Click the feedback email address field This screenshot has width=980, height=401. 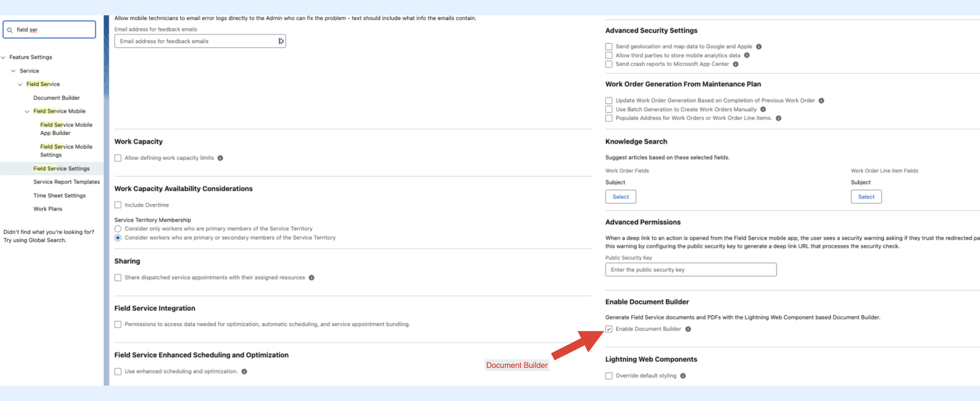tap(197, 41)
